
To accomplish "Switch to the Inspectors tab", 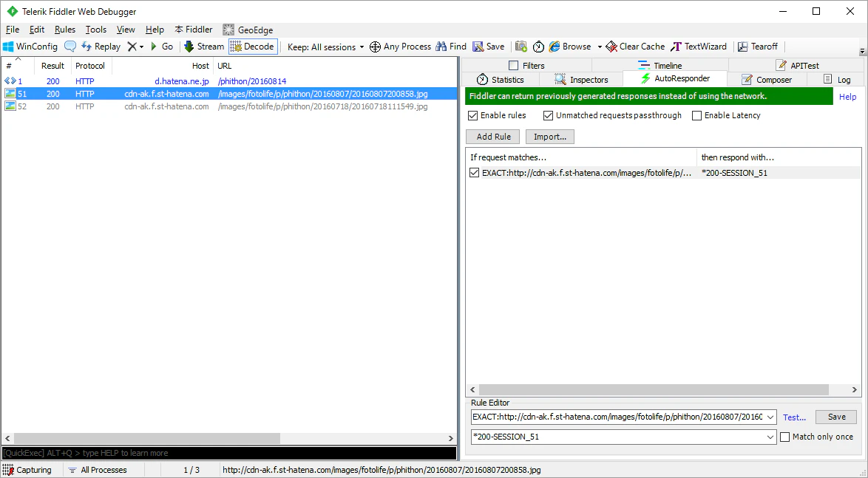I will point(581,80).
